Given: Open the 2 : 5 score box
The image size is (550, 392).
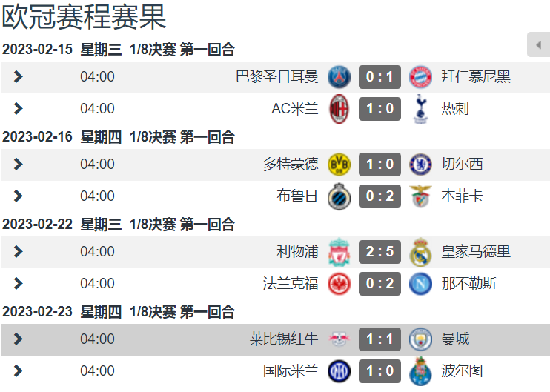Looking at the screenshot, I should [380, 252].
